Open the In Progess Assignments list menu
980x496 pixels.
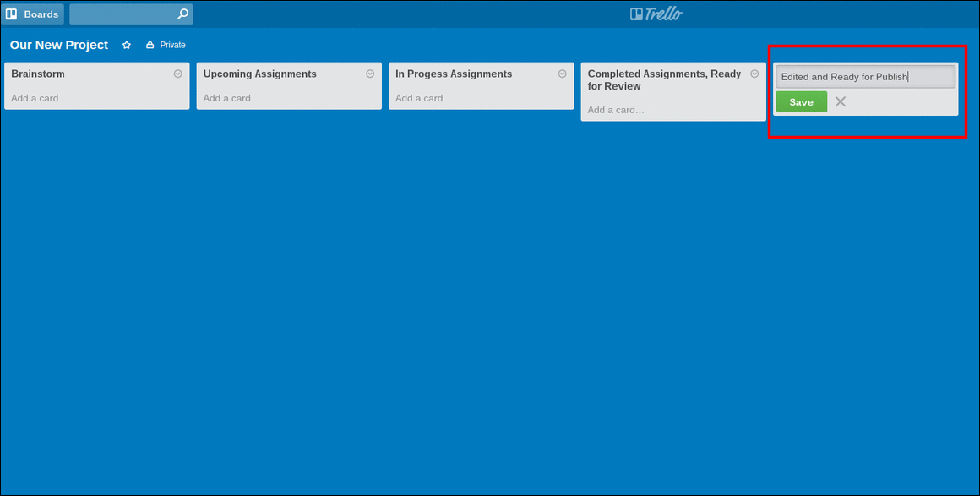562,74
